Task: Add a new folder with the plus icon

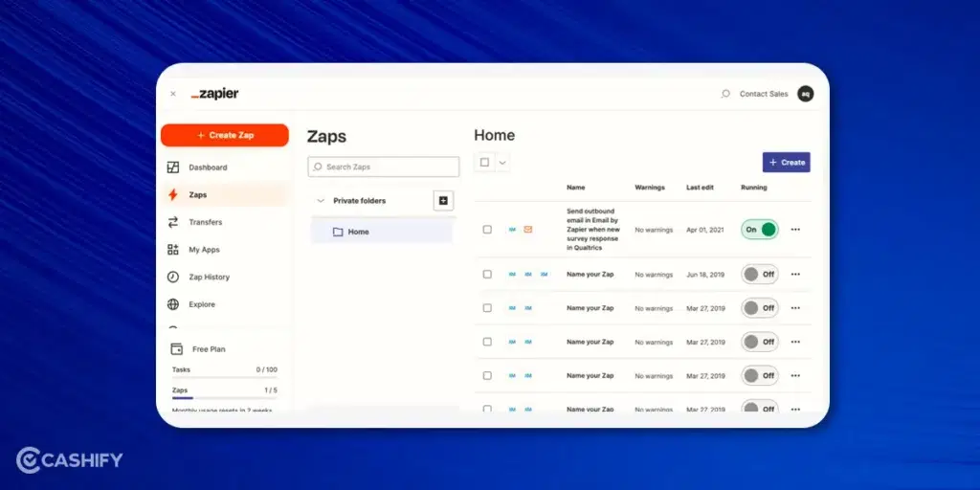Action: pyautogui.click(x=443, y=201)
